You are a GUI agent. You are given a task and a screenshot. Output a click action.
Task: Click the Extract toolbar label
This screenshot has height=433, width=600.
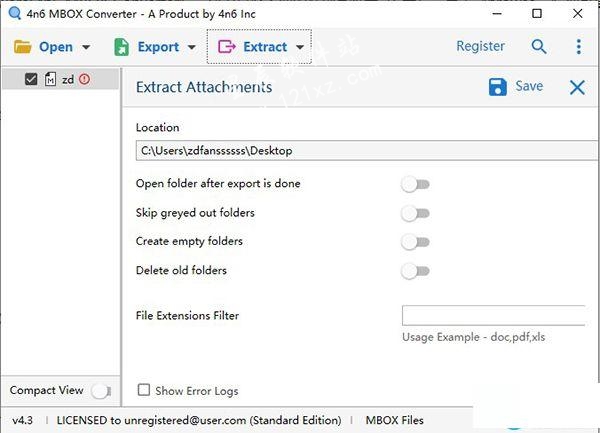point(265,47)
